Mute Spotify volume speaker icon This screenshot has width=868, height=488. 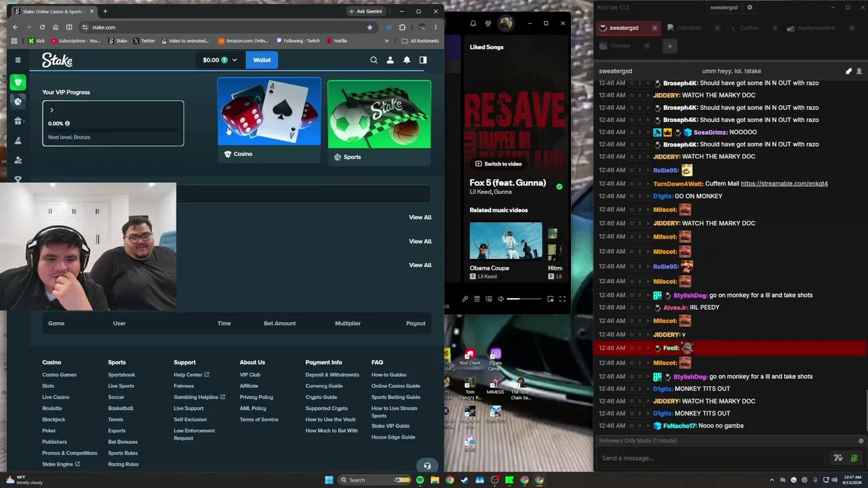[x=500, y=299]
